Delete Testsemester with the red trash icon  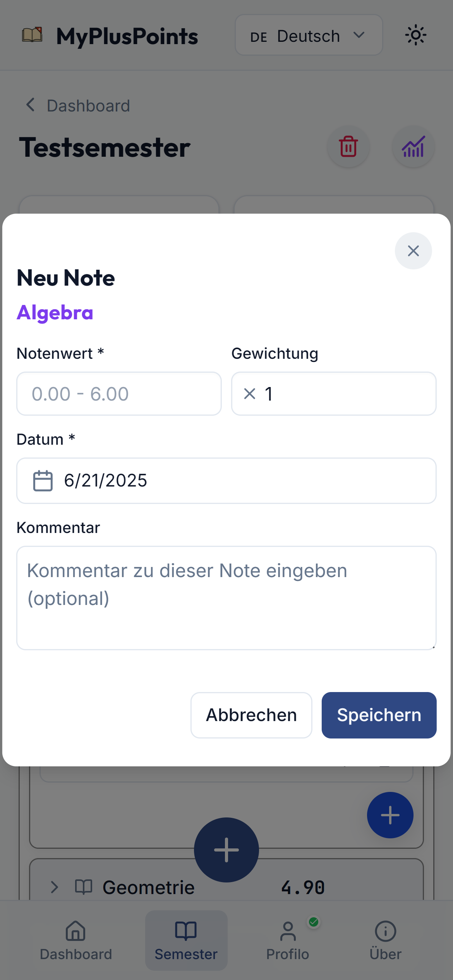tap(348, 147)
